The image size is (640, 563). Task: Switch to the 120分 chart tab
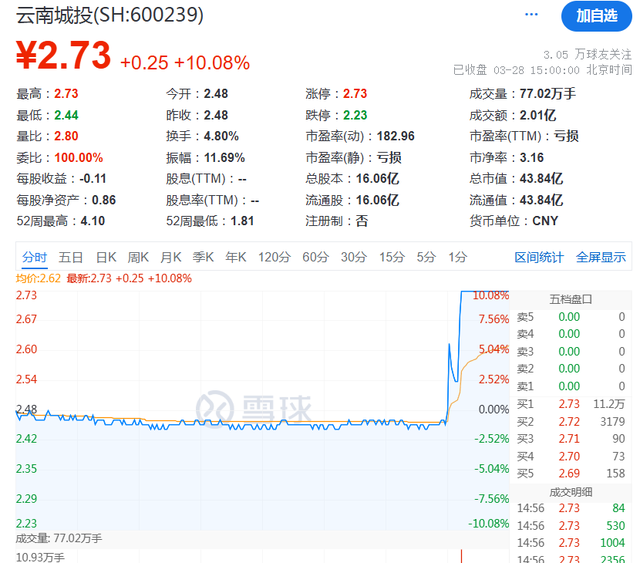(x=274, y=257)
